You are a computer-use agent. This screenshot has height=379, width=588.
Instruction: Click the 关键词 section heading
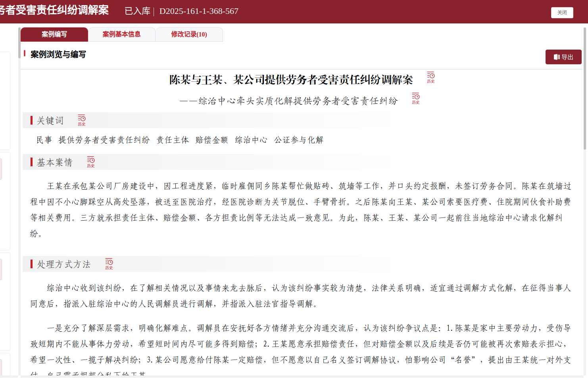[50, 121]
